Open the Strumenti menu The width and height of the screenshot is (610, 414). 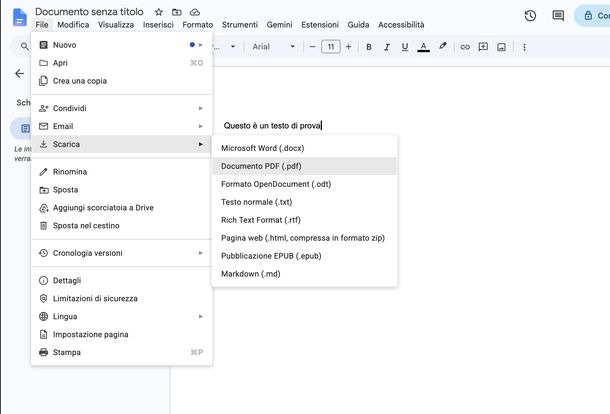[x=240, y=25]
